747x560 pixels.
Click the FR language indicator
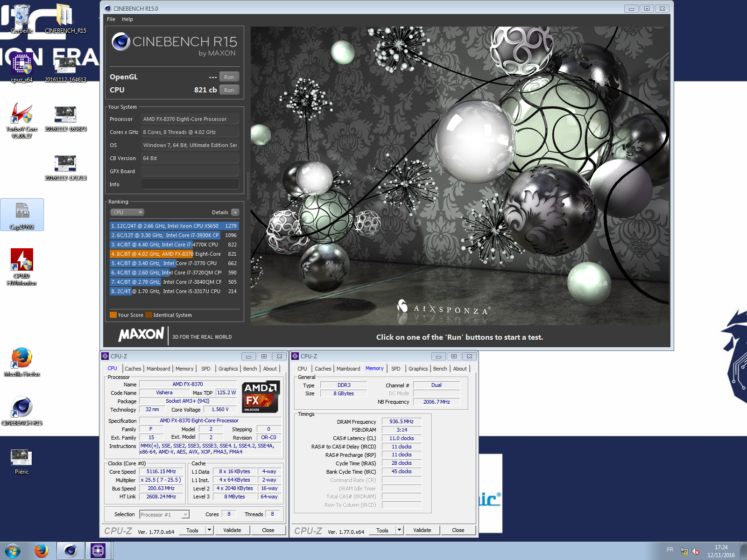670,550
